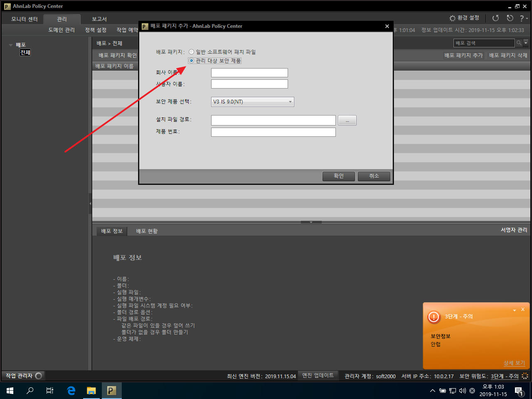
Task: Click the history clock-arrow icon in toolbar
Action: click(510, 18)
